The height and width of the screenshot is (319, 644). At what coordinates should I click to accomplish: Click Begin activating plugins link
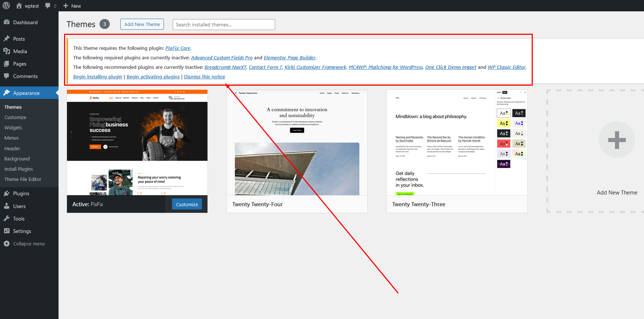[153, 77]
